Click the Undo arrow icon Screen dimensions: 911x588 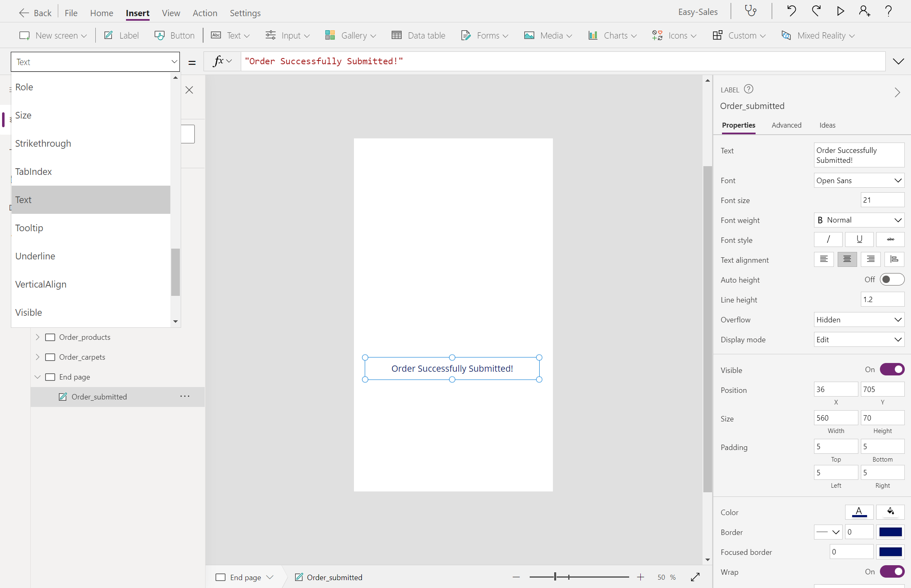coord(791,11)
